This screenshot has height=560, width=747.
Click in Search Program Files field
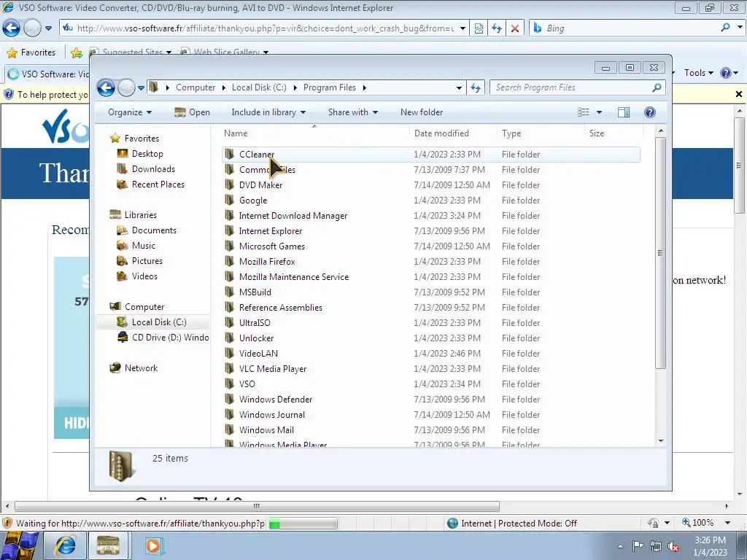click(x=572, y=87)
